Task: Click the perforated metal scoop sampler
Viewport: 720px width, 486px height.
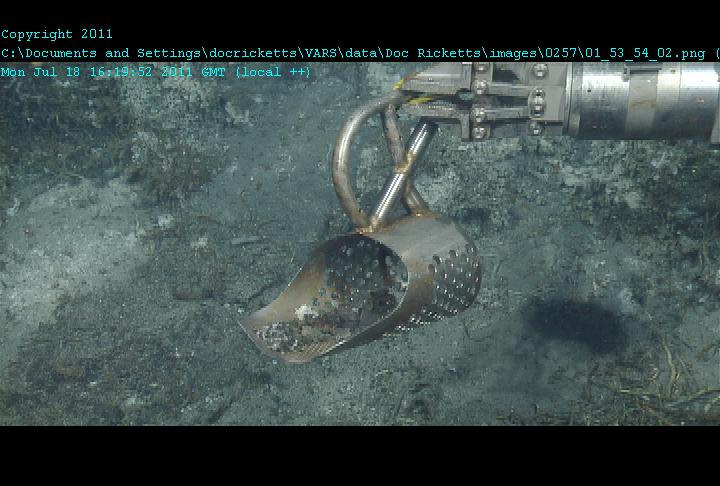Action: point(361,287)
